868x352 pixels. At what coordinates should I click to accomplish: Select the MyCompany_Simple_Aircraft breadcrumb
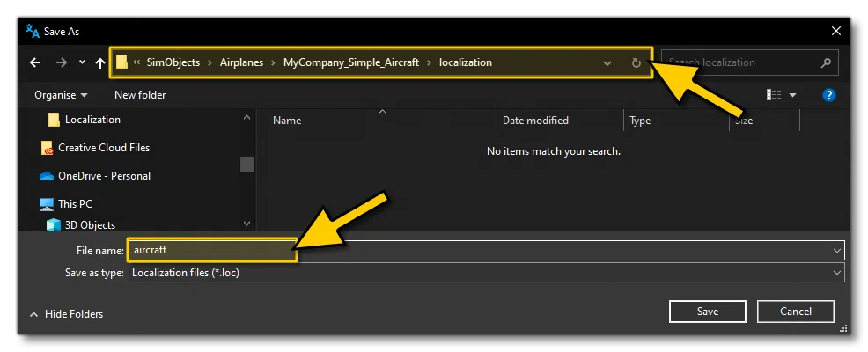(351, 62)
